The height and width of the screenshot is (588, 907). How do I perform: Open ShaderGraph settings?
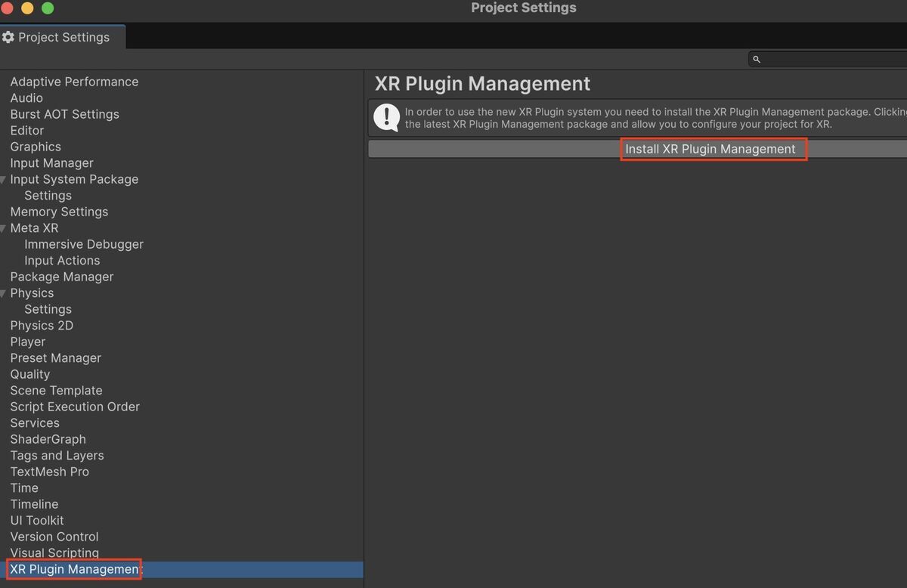[x=48, y=439]
